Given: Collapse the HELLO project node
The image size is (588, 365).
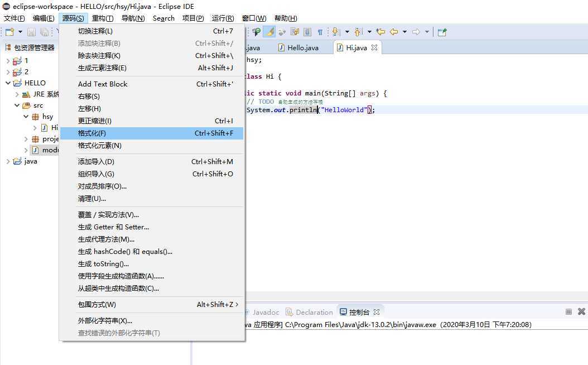Looking at the screenshot, I should (x=8, y=83).
